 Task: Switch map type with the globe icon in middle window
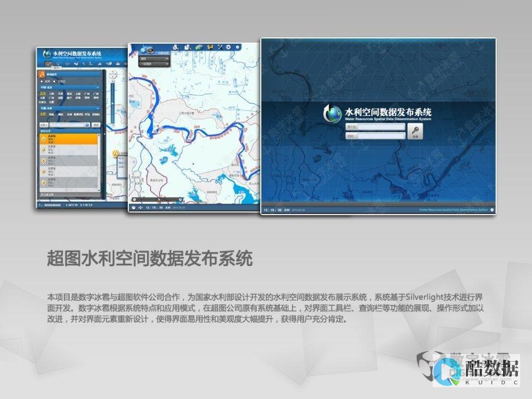coord(143,50)
